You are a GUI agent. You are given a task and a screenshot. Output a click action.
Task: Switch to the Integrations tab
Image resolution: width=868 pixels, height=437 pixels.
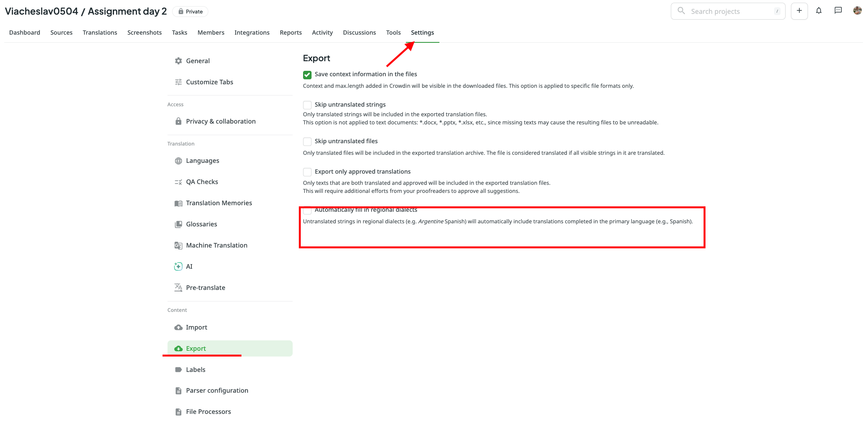(252, 33)
